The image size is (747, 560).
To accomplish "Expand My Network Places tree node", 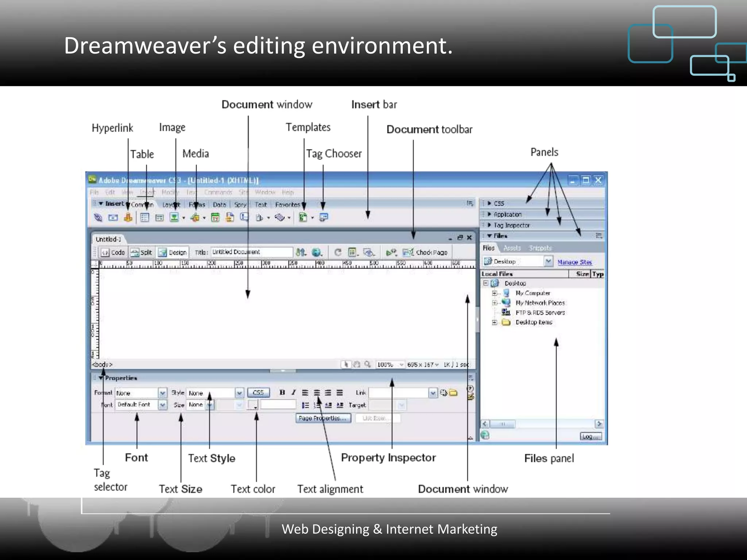I will click(x=494, y=303).
